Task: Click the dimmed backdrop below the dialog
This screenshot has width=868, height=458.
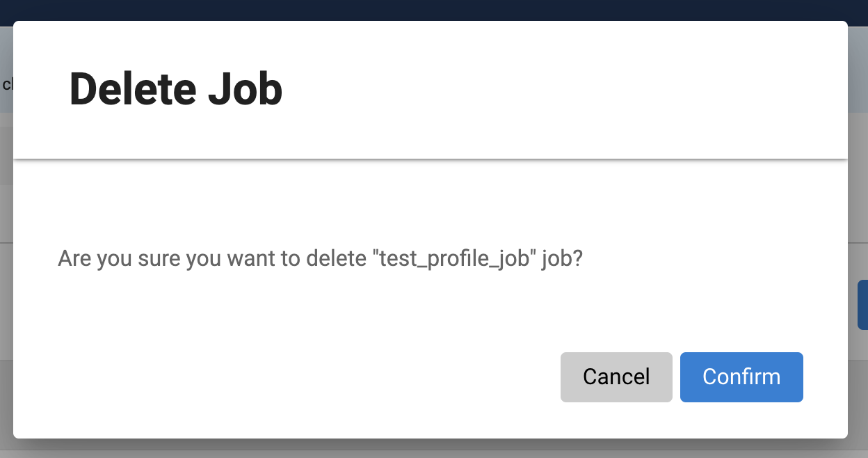Action: pyautogui.click(x=434, y=449)
